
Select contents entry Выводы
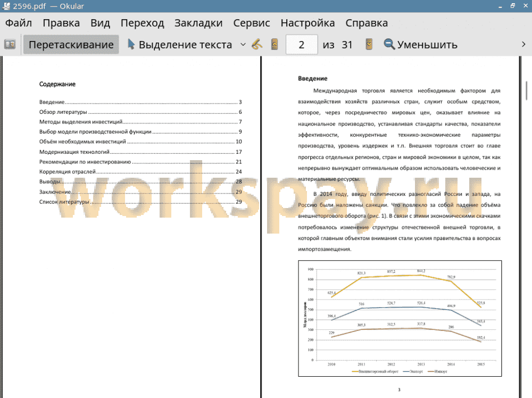point(140,181)
